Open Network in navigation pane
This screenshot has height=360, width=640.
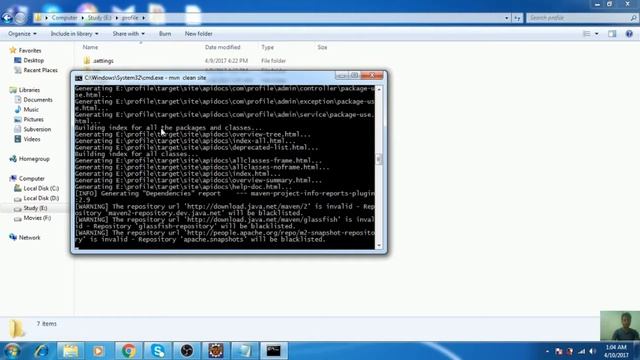click(29, 238)
